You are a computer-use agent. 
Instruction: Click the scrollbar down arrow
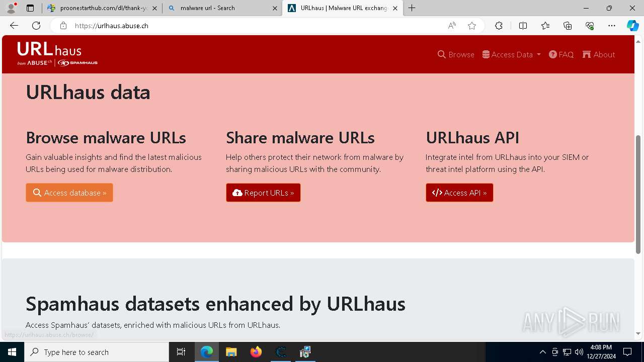[x=638, y=333]
